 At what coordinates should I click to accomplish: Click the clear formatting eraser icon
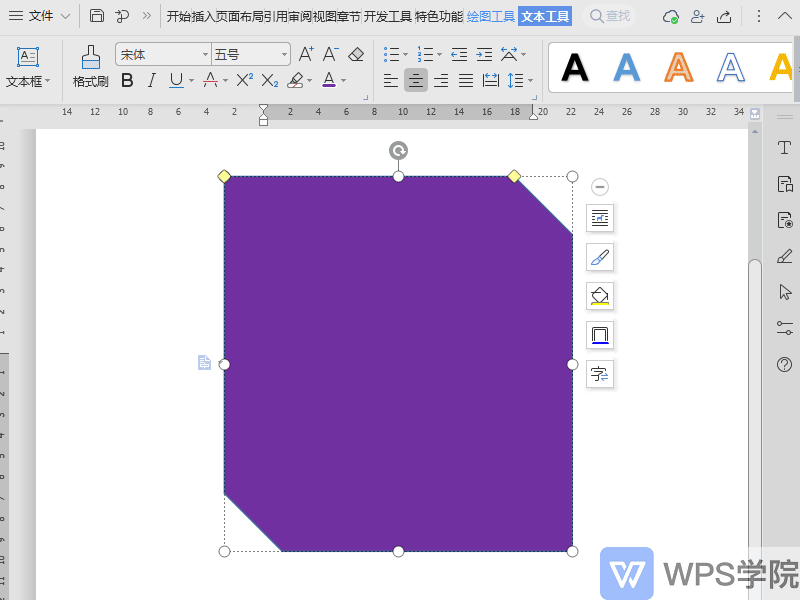click(x=356, y=54)
